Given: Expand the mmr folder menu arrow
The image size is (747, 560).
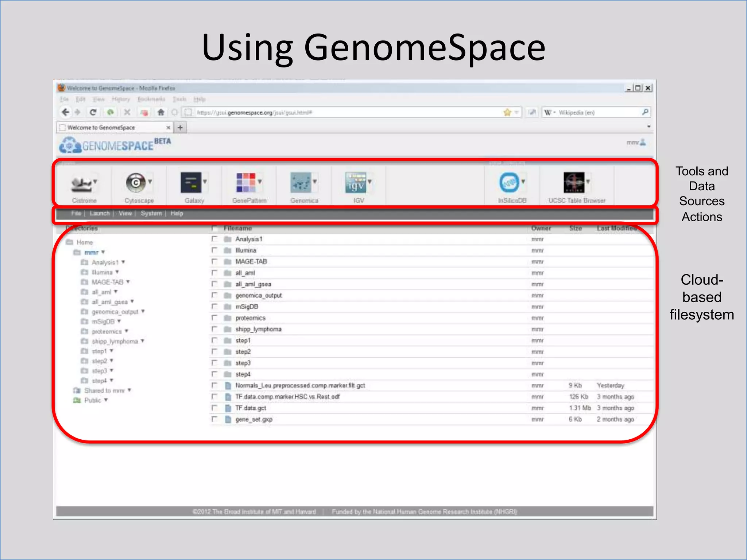Looking at the screenshot, I should 103,252.
